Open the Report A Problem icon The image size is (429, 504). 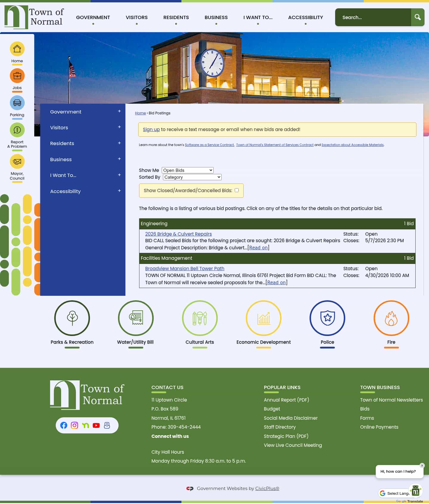[x=17, y=130]
